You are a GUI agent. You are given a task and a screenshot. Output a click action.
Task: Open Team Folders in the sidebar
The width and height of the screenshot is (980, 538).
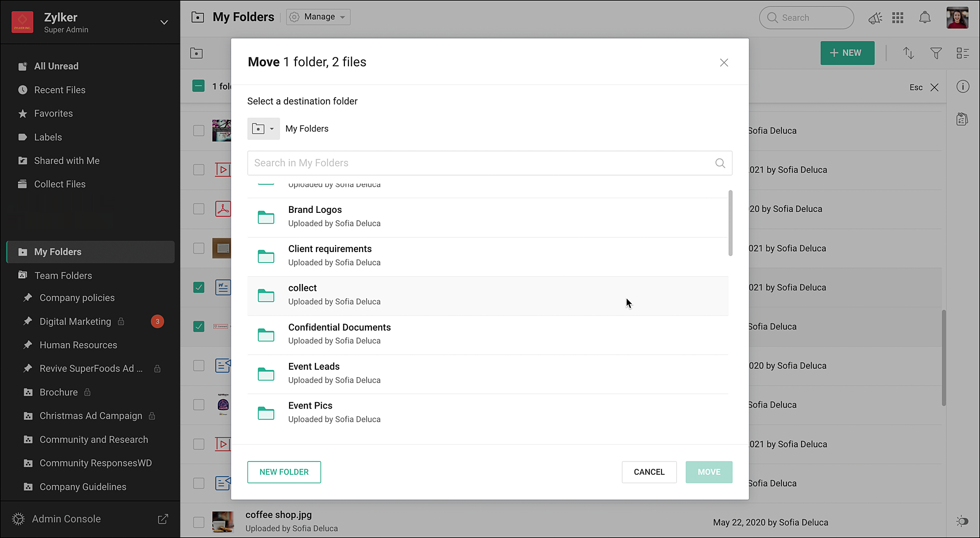pos(63,276)
